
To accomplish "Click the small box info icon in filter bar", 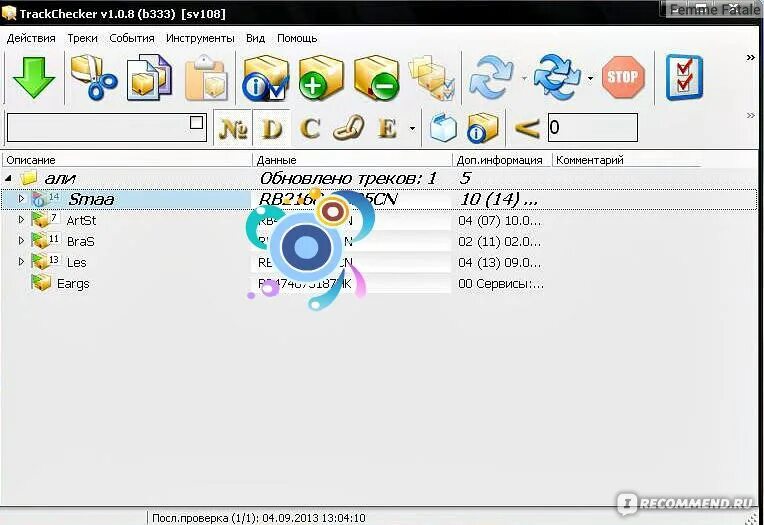I will point(482,128).
